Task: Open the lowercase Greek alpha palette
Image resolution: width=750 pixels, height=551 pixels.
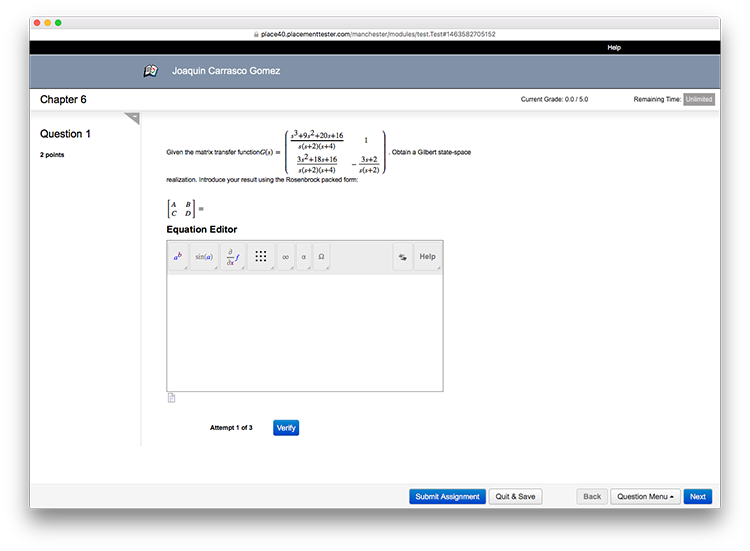Action: coord(304,257)
